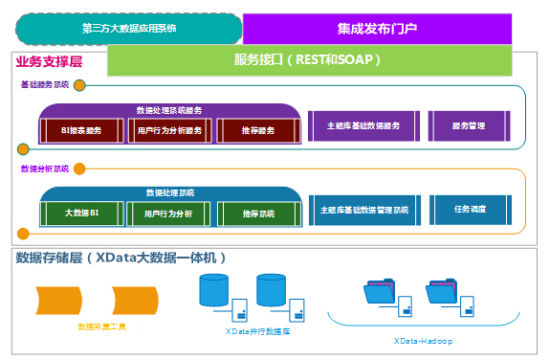Click the purple 服务管理 box
Image resolution: width=550 pixels, height=360 pixels.
coord(469,126)
